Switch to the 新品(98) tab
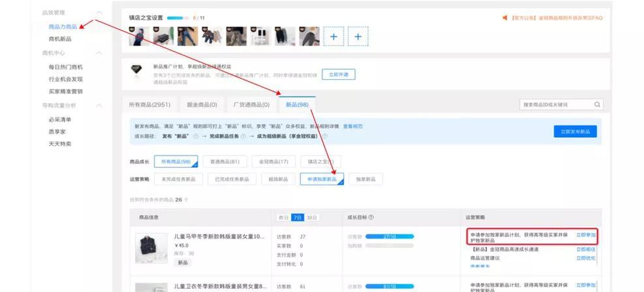 click(297, 105)
